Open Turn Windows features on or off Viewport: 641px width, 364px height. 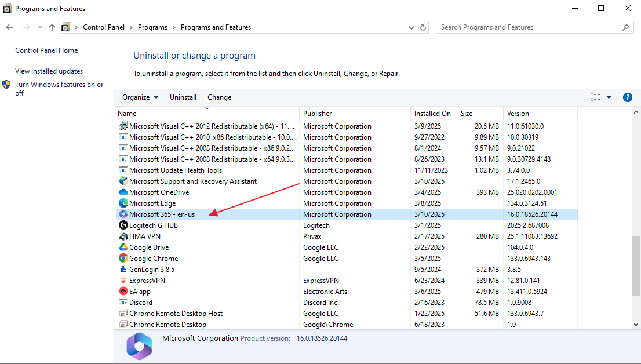tap(59, 89)
